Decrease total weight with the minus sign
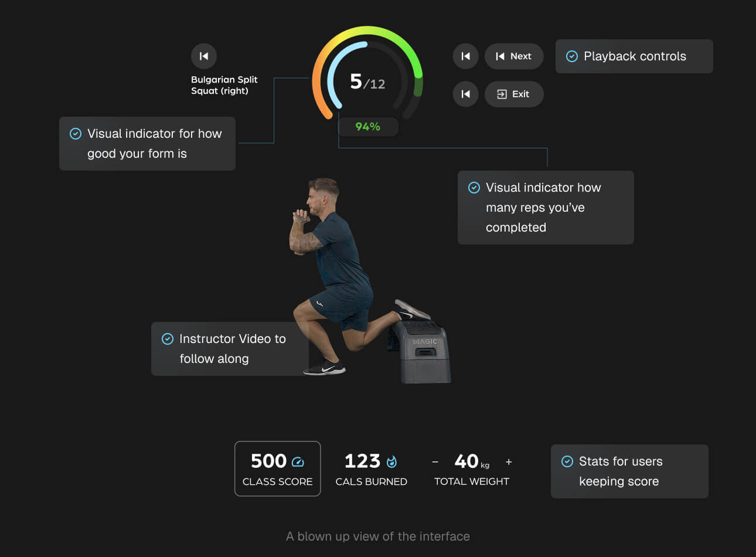This screenshot has height=557, width=756. [x=435, y=462]
